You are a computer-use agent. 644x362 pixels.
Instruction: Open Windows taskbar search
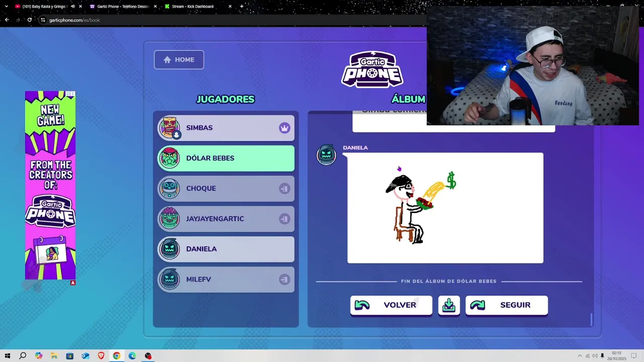click(23, 356)
